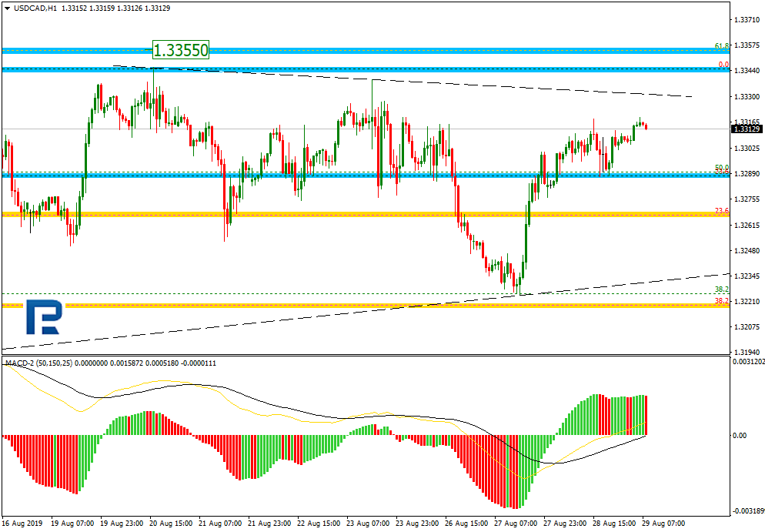The image size is (765, 532).
Task: Click the red 23.6 Fibonacci label
Action: tap(722, 211)
